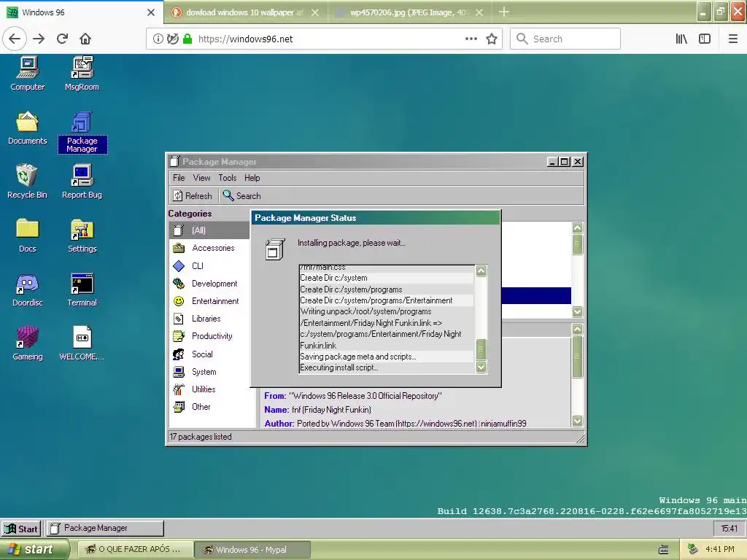Reload the current page
Screen dimensions: 747x560
(63, 39)
